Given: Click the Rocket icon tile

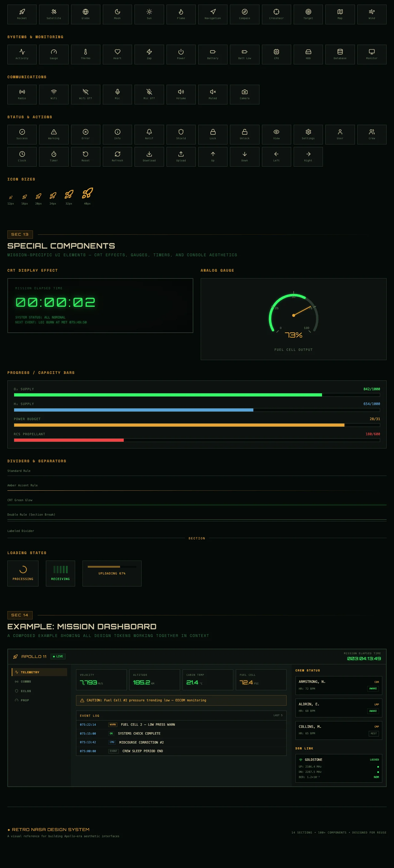Looking at the screenshot, I should pos(22,14).
